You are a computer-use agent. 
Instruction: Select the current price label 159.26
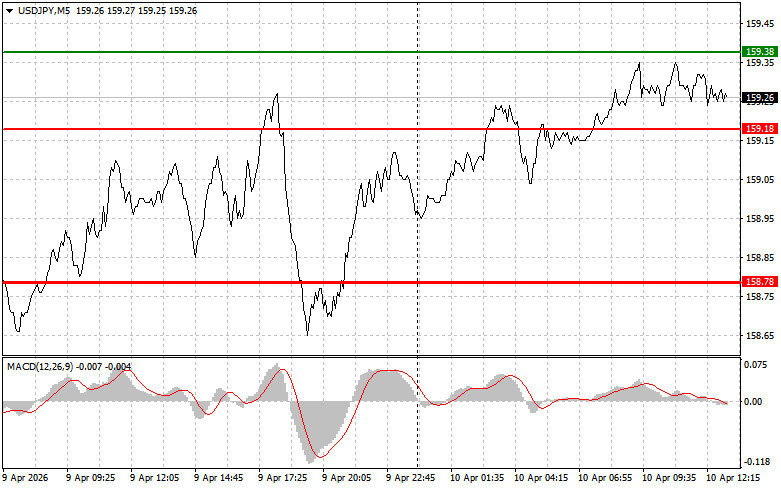(x=760, y=98)
